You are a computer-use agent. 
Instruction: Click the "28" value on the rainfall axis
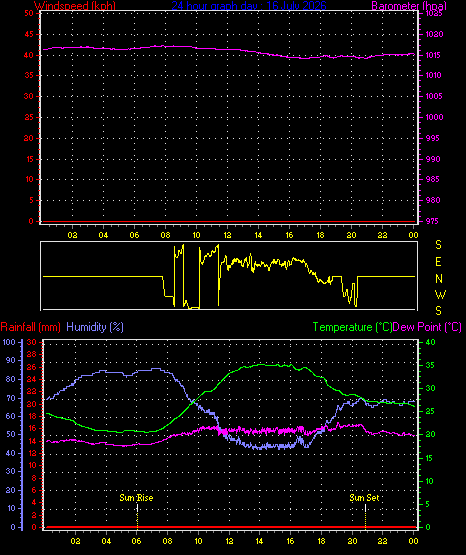point(32,354)
